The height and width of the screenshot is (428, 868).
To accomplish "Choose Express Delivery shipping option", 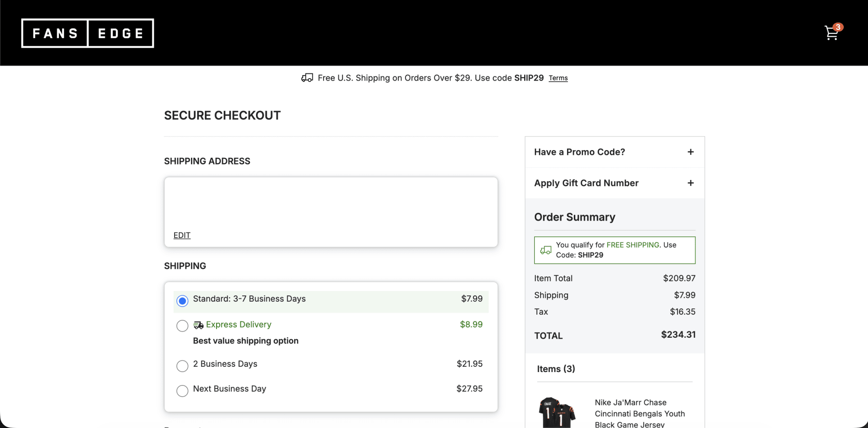I will pyautogui.click(x=182, y=326).
